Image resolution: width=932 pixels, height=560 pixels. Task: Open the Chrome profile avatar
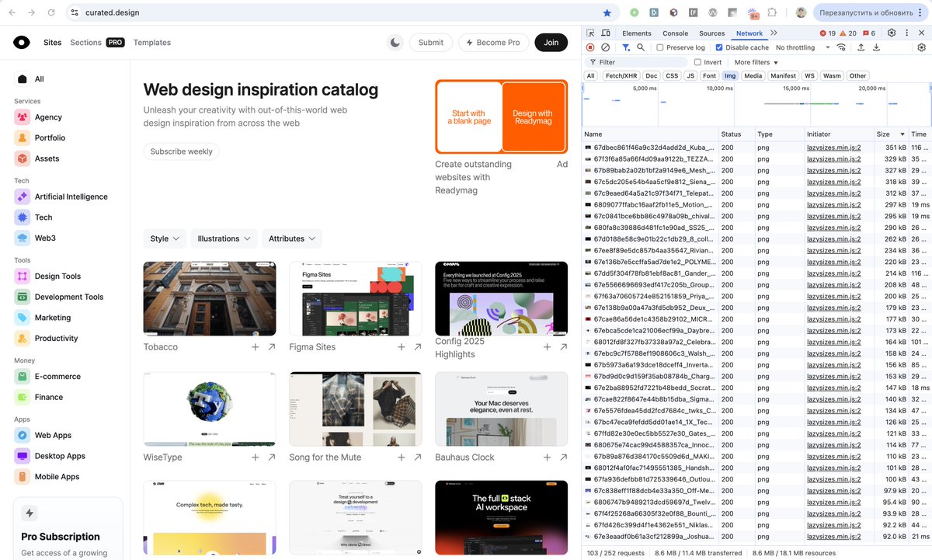point(801,12)
